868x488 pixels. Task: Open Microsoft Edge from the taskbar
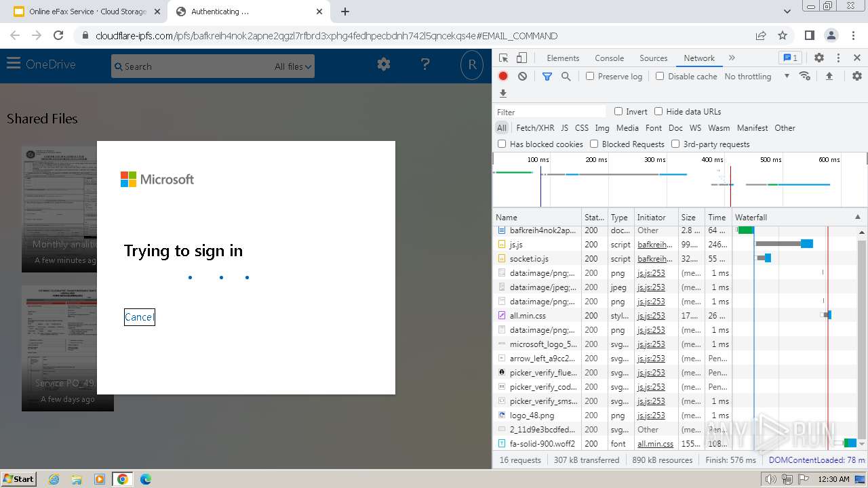coord(146,479)
